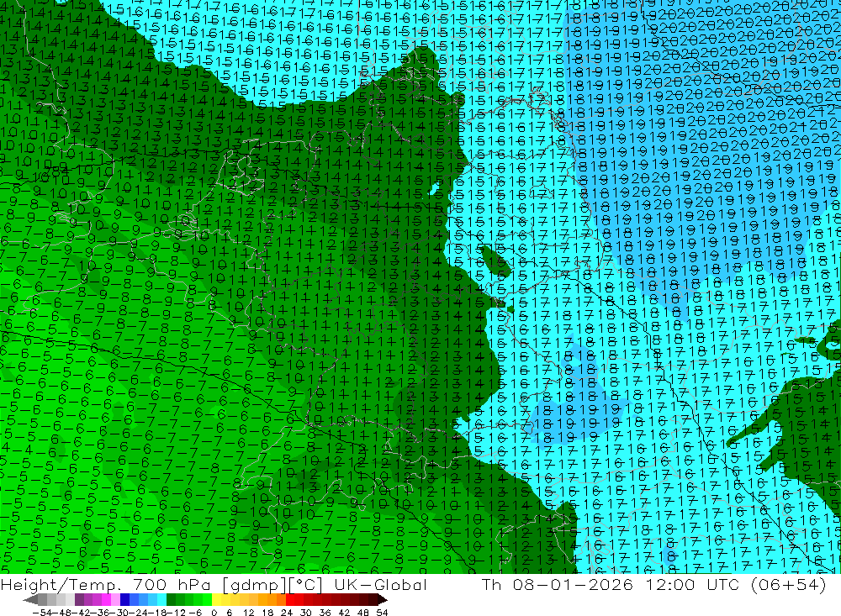Viewport: 841px width, 616px height.
Task: Click the '24' legend scale value
Action: tap(287, 613)
